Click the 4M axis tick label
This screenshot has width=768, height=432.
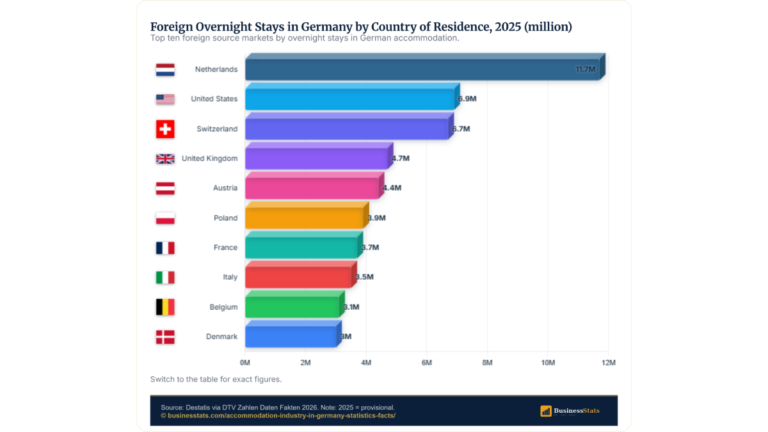click(366, 363)
